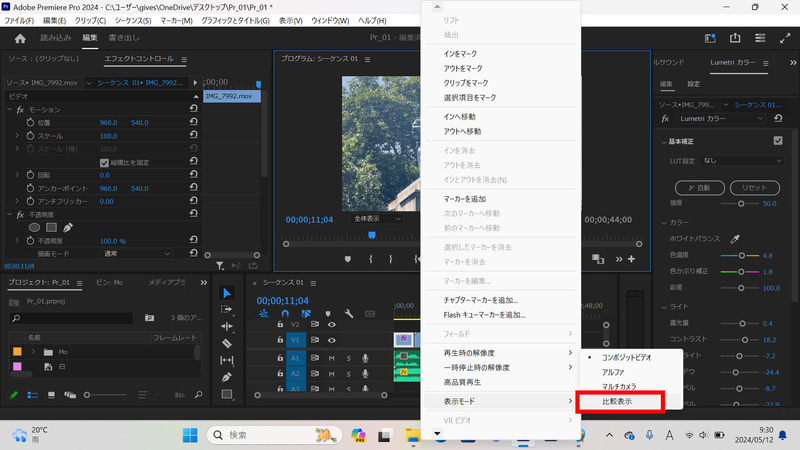The image size is (800, 450).
Task: Select the Pen tool in toolbar
Action: point(227,377)
